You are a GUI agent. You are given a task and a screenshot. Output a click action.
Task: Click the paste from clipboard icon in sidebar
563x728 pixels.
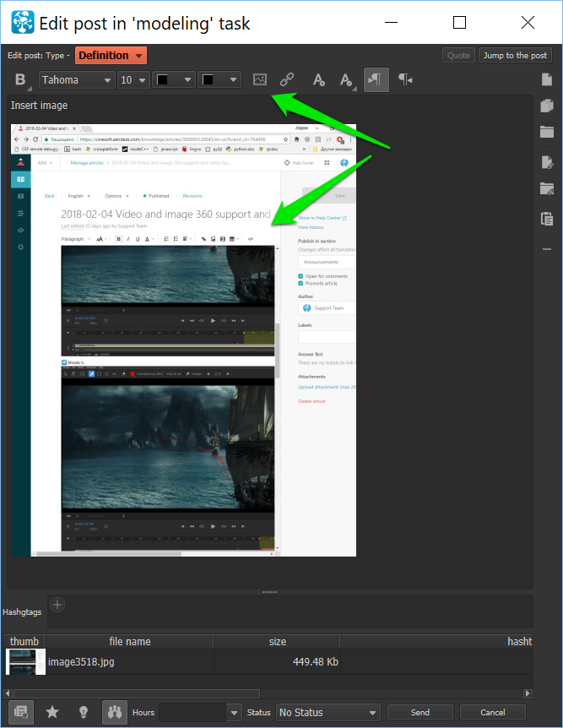point(547,218)
